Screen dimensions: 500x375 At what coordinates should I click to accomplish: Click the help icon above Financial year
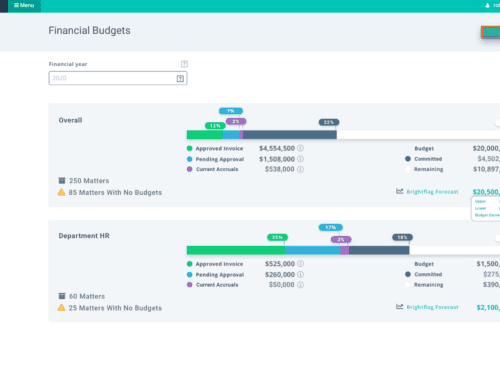(x=184, y=64)
